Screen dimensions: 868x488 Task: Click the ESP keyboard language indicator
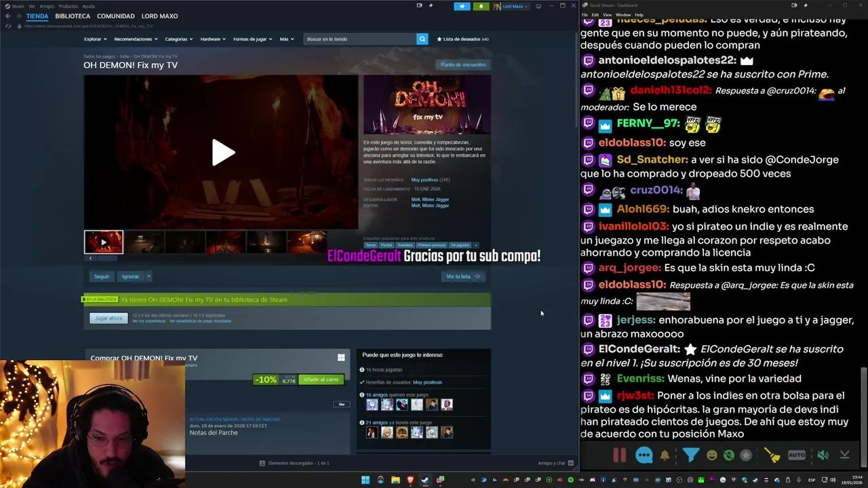812,480
